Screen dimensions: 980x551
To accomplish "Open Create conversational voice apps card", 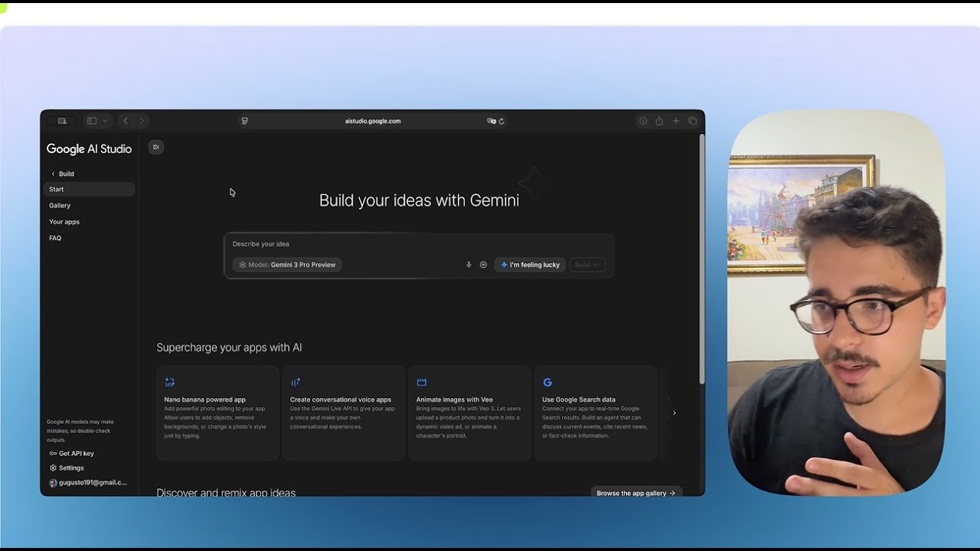I will (344, 413).
